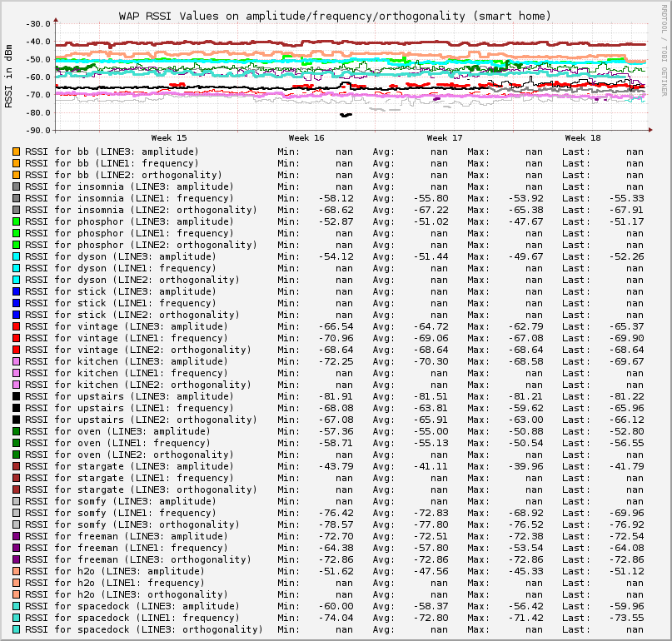Pick the black swatch for upstairs frequency
The image size is (672, 641).
[x=17, y=408]
